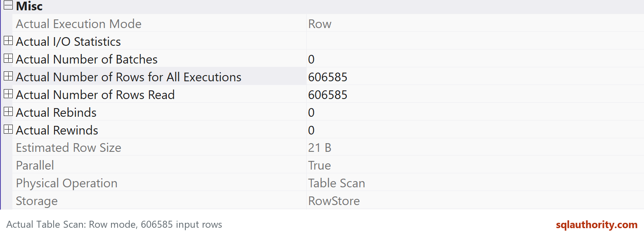This screenshot has width=644, height=236.
Task: Expand Actual Number of Rows Read
Action: 8,94
